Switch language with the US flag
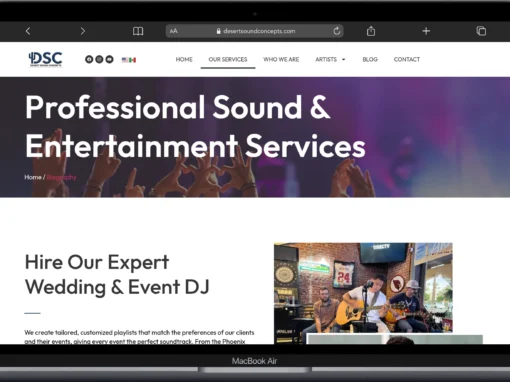The width and height of the screenshot is (510, 382). click(125, 60)
